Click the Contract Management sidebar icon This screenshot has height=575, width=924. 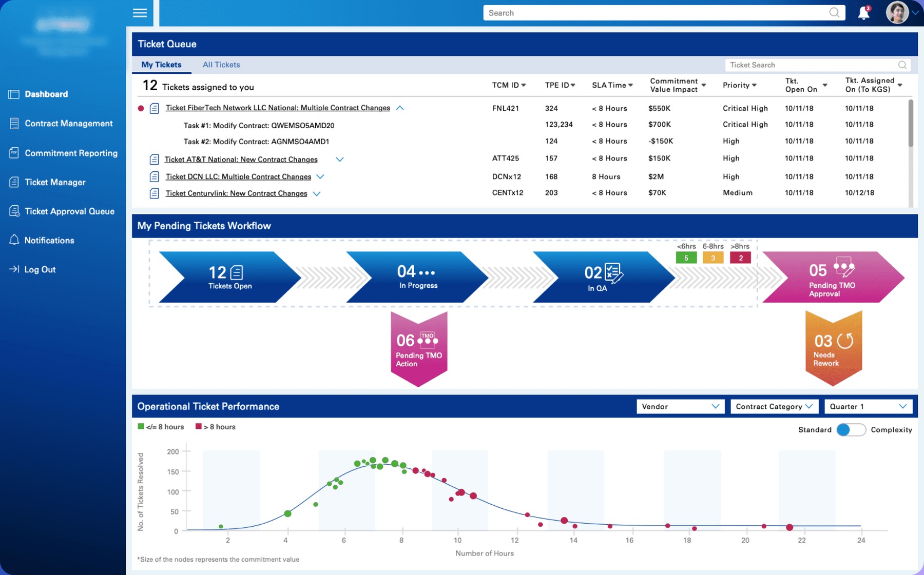coord(14,124)
